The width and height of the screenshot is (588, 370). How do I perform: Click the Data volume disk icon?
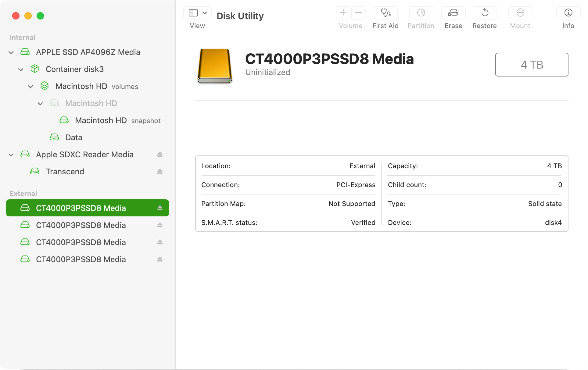pyautogui.click(x=54, y=137)
